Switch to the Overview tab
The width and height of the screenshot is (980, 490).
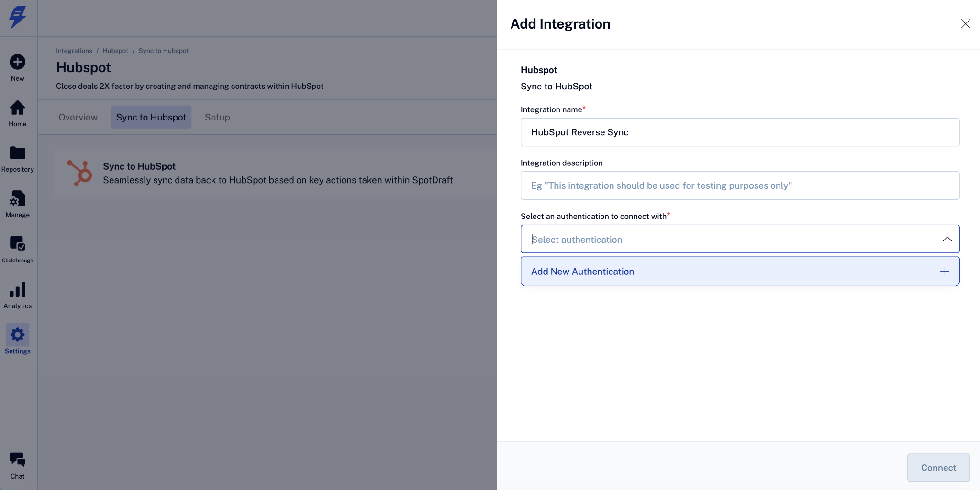pyautogui.click(x=78, y=117)
